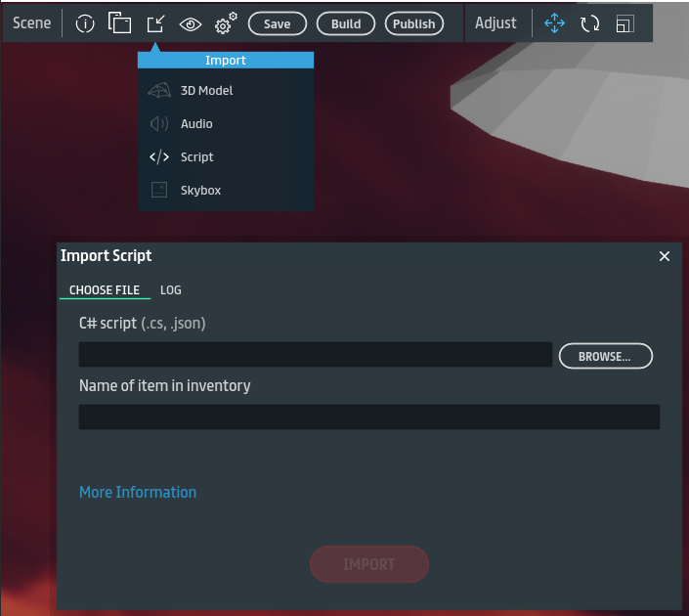This screenshot has height=616, width=689.
Task: Switch to the CHOOSE FILE tab
Action: tap(105, 290)
